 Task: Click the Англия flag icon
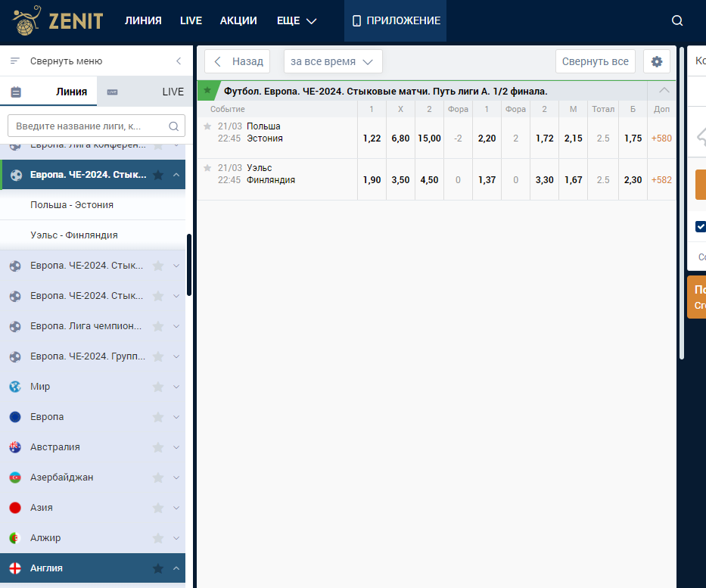pos(15,568)
